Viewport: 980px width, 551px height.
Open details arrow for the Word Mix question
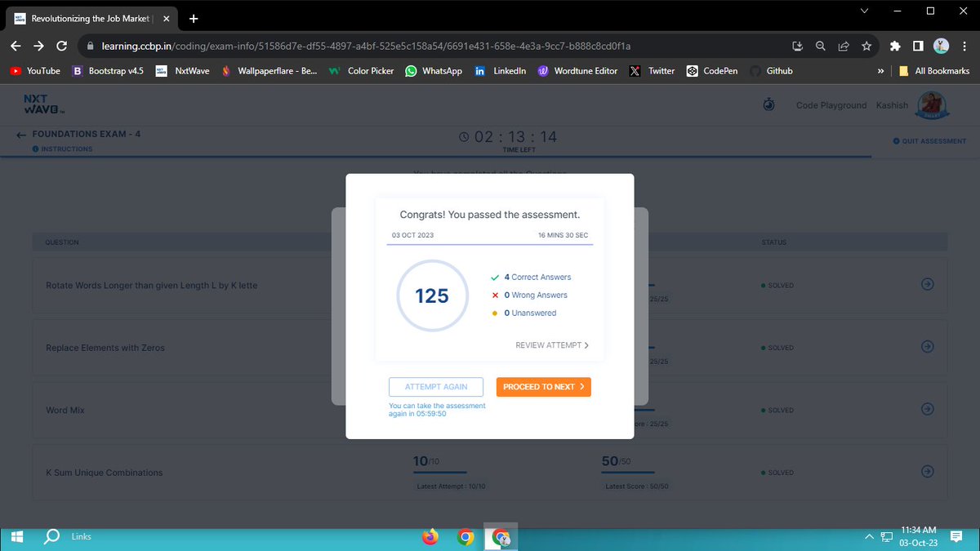[928, 410]
